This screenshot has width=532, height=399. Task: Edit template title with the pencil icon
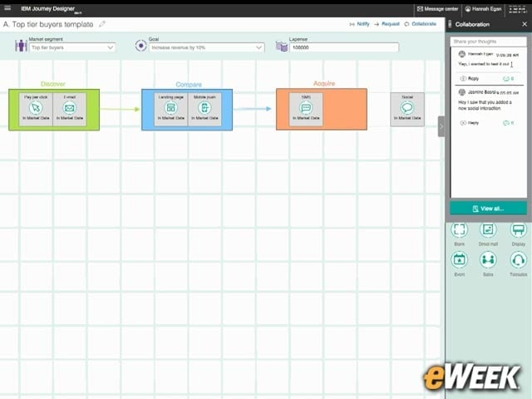tap(102, 24)
